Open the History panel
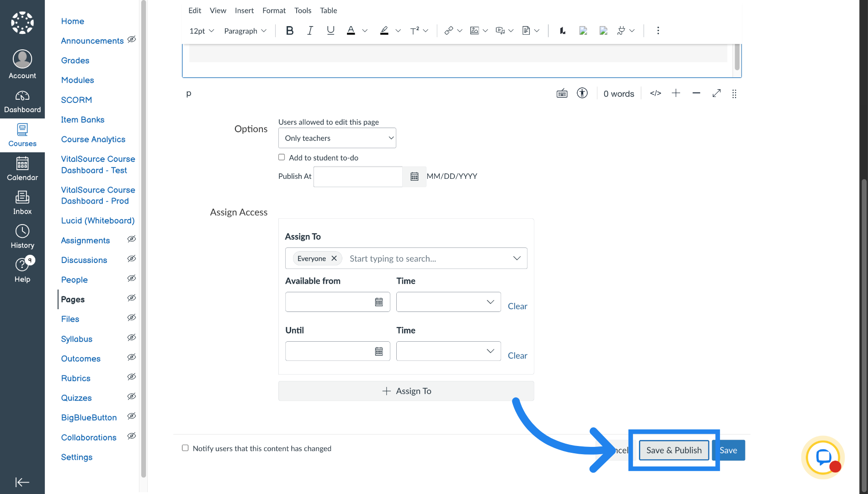This screenshot has height=494, width=868. coord(22,236)
